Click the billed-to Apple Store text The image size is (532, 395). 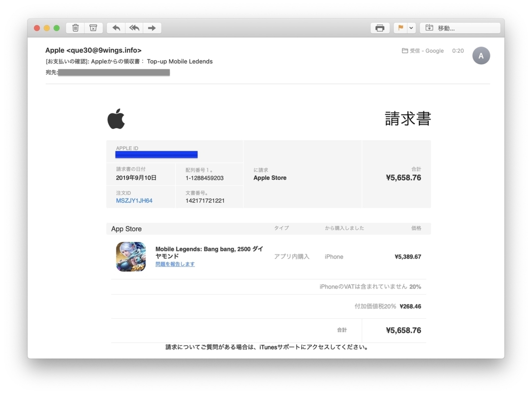270,178
